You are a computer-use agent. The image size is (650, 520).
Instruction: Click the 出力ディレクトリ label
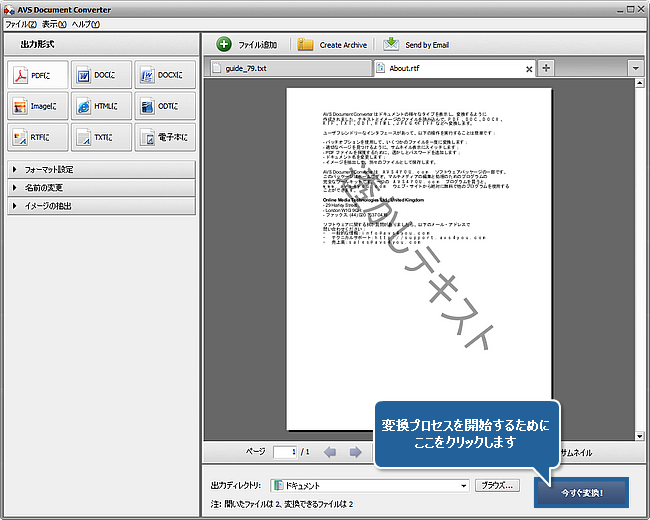pyautogui.click(x=235, y=486)
